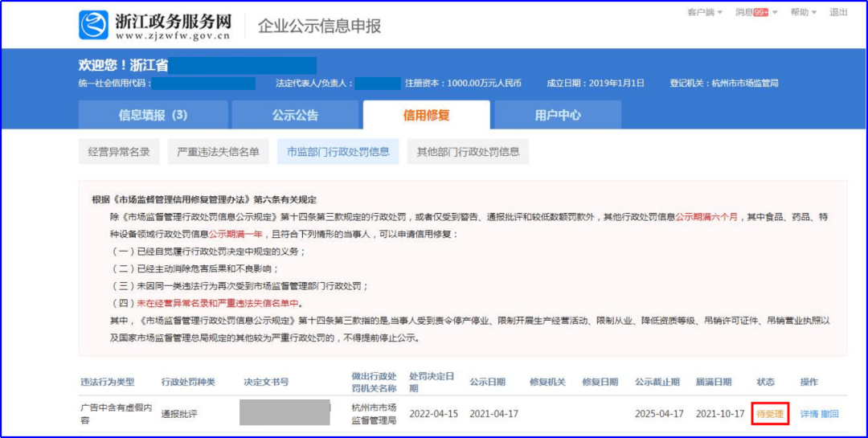The height and width of the screenshot is (438, 868).
Task: Click the 浙江政务服务网 site title text
Action: [174, 20]
